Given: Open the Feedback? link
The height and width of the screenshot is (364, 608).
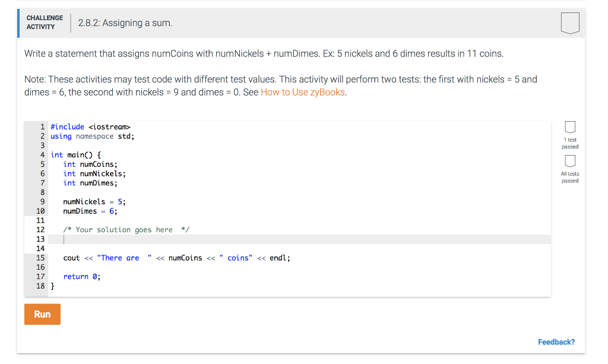Looking at the screenshot, I should pyautogui.click(x=556, y=341).
